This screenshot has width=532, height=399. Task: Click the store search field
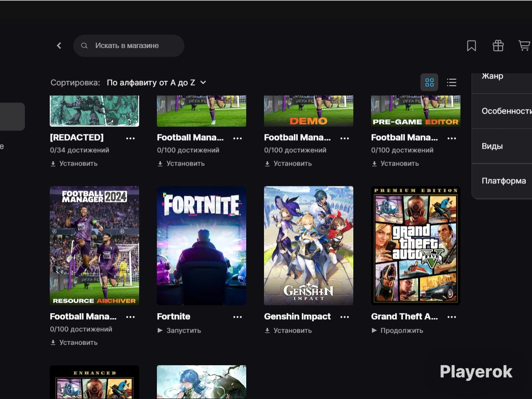[x=128, y=45]
